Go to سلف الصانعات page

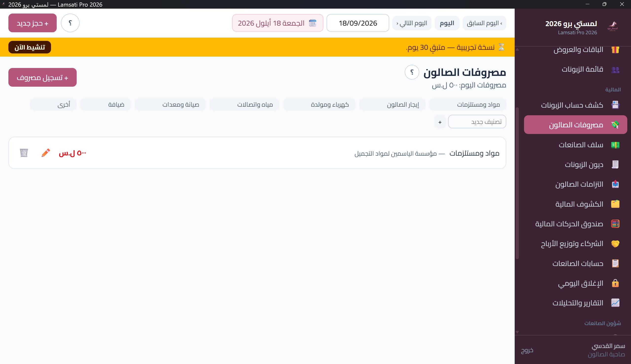576,145
